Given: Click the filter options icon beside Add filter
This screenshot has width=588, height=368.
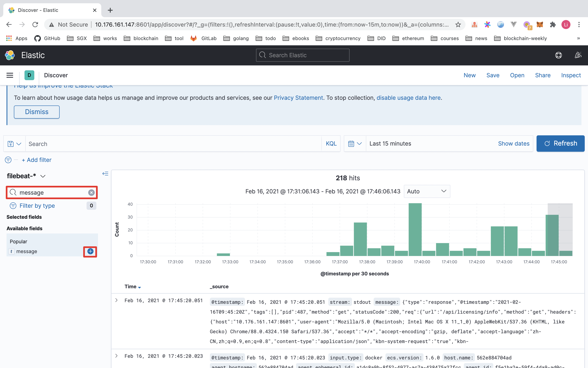Looking at the screenshot, I should pos(8,160).
